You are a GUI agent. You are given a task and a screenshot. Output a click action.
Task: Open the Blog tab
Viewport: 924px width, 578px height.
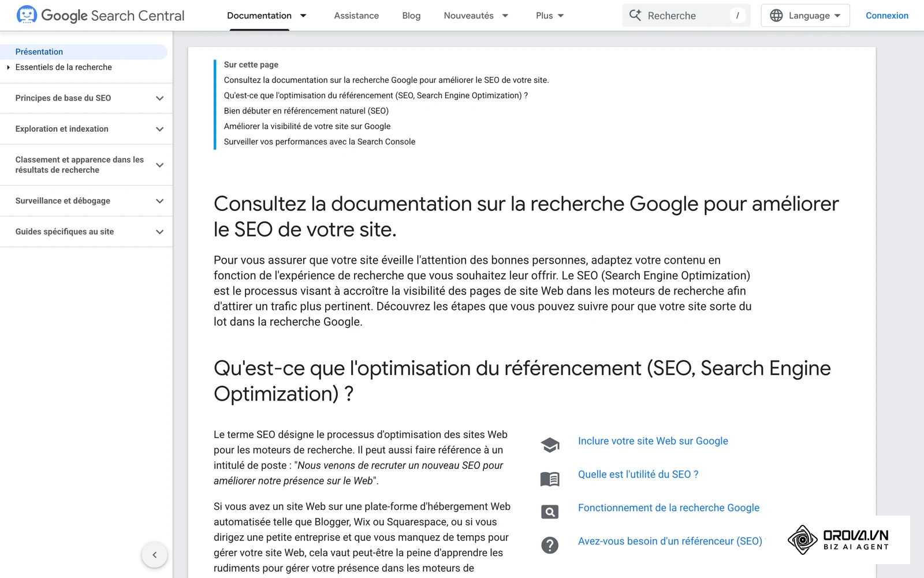click(411, 16)
